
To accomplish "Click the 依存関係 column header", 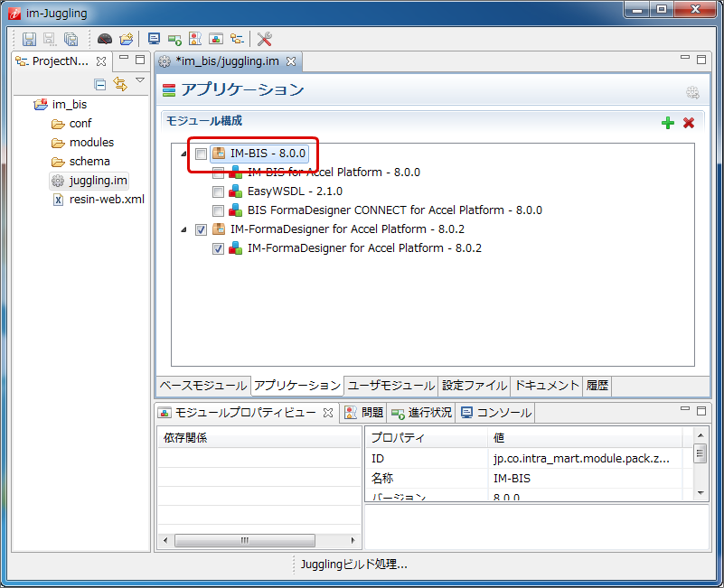I will pyautogui.click(x=259, y=437).
